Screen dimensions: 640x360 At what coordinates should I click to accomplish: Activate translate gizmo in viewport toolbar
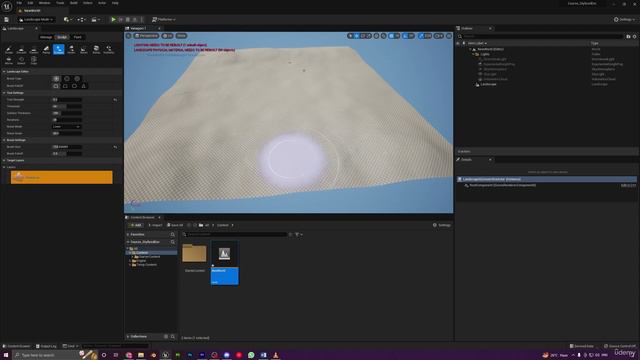point(357,36)
